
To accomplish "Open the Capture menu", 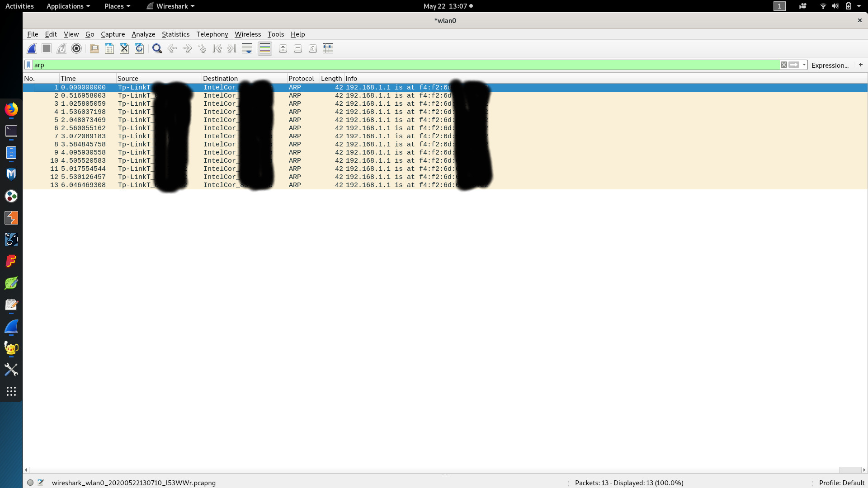I will click(113, 33).
